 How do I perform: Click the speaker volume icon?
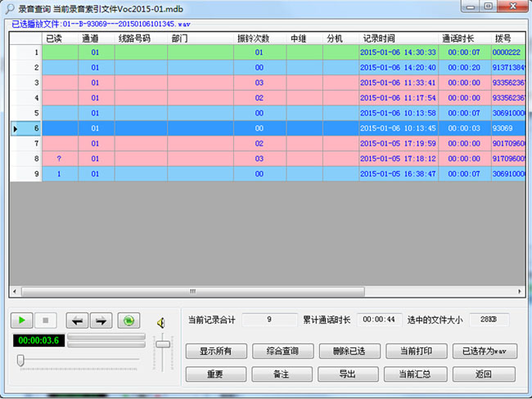click(x=162, y=322)
